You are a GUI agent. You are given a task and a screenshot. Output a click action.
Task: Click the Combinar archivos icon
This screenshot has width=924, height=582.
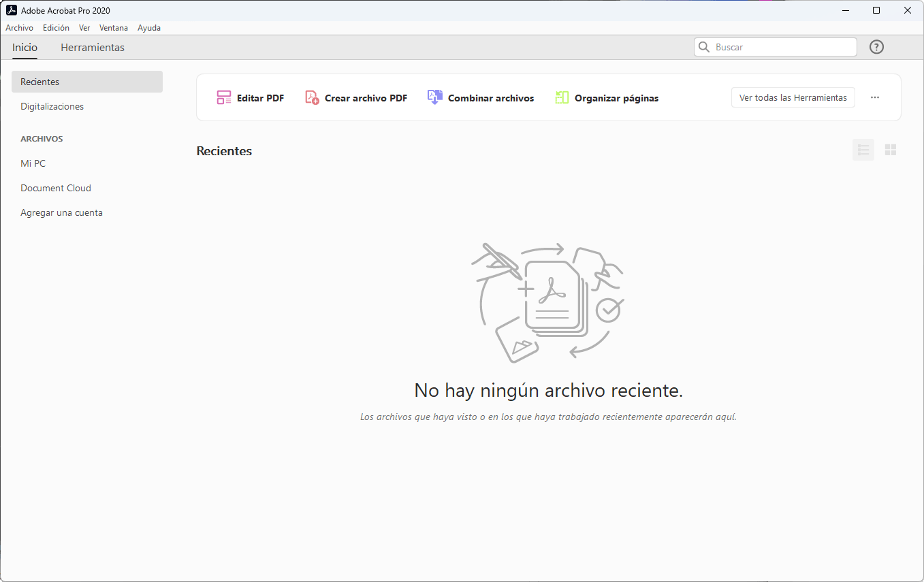435,97
